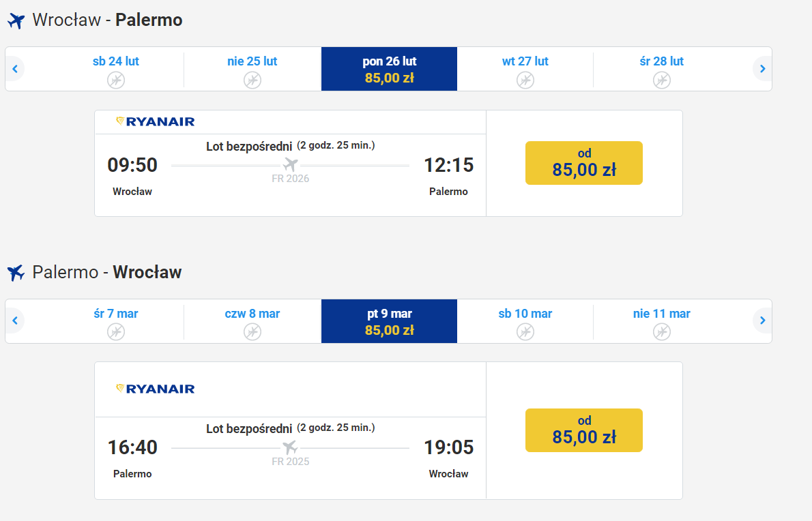Click the no-flight icon under wt 27 lut
This screenshot has width=812, height=521.
pyautogui.click(x=525, y=80)
